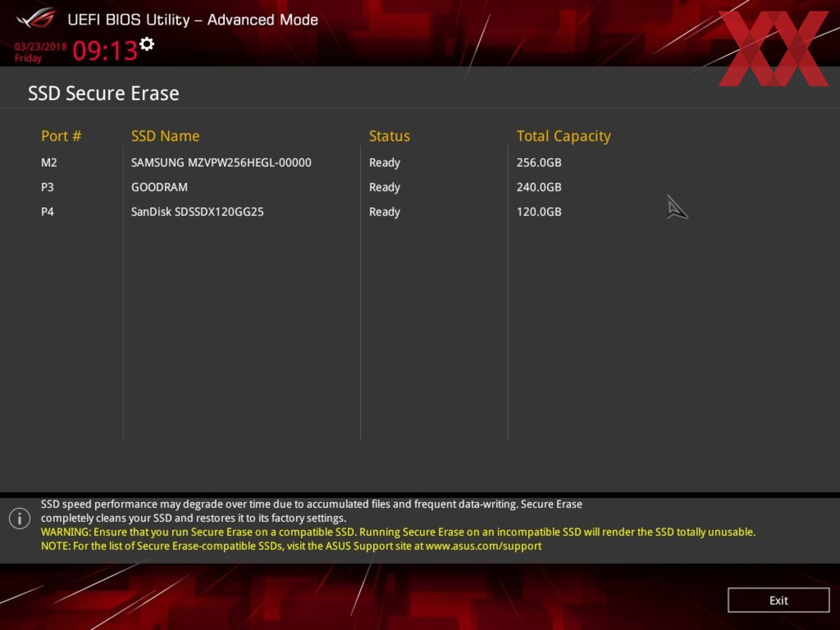Click the 03/23/2018 date text
Screen dimensions: 840x630
41,46
